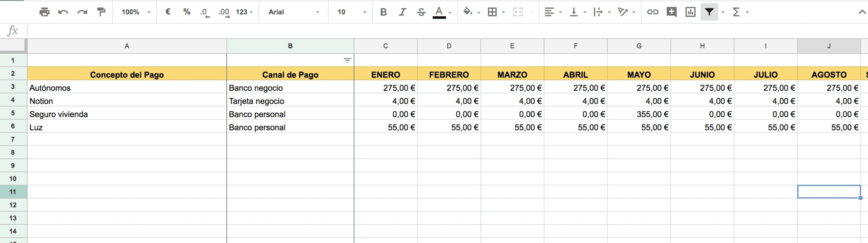
Task: Format as currency with euro button
Action: pos(168,12)
